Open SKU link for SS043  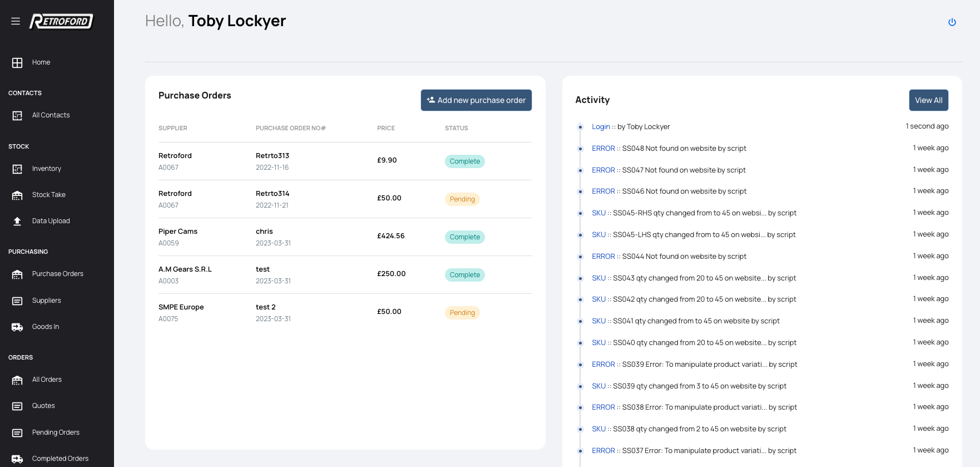point(599,278)
